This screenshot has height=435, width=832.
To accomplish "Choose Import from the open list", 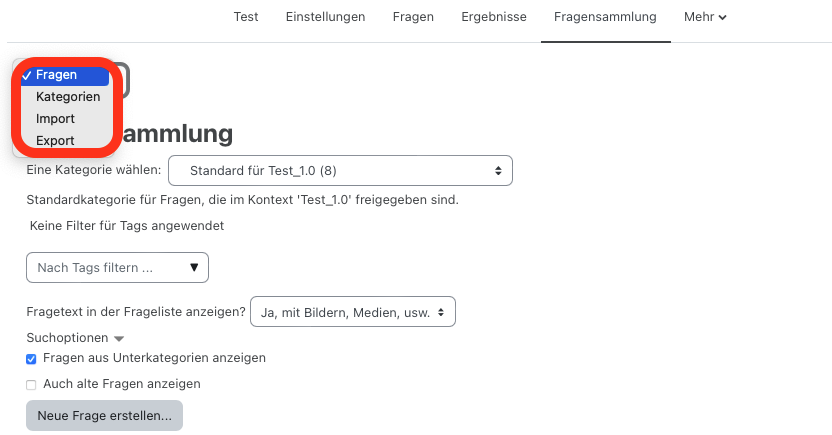I will click(55, 119).
